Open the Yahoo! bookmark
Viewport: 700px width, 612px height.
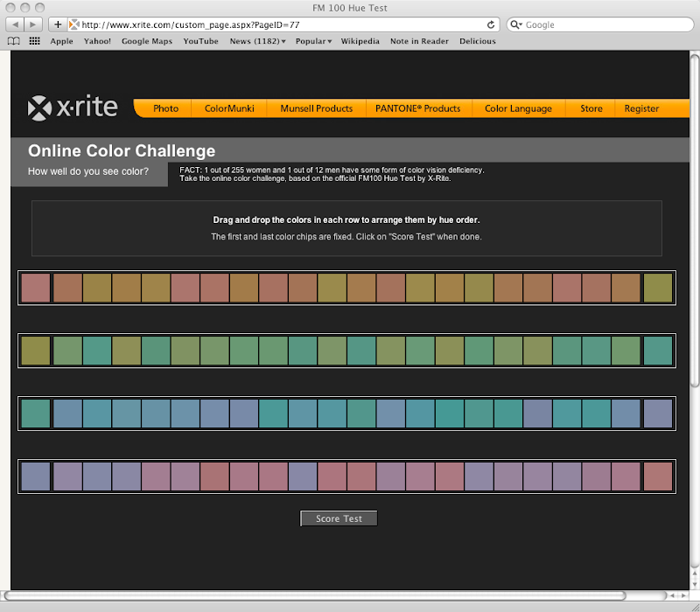pos(97,41)
